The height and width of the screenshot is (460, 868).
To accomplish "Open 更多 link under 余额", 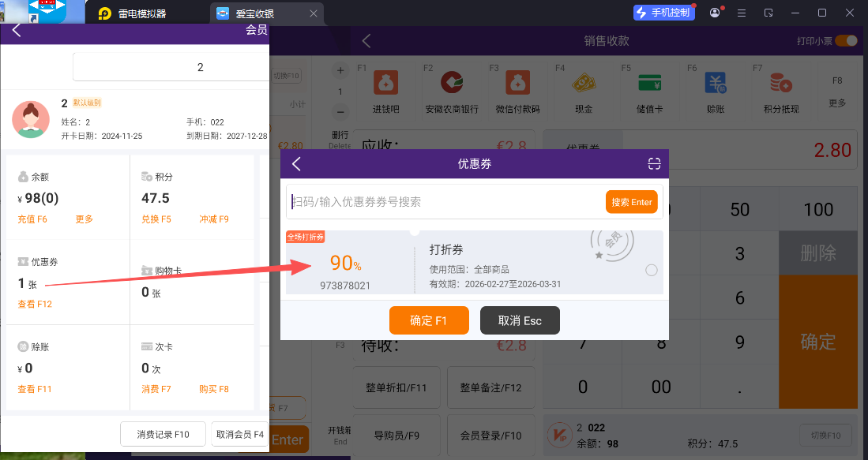I will coord(85,219).
